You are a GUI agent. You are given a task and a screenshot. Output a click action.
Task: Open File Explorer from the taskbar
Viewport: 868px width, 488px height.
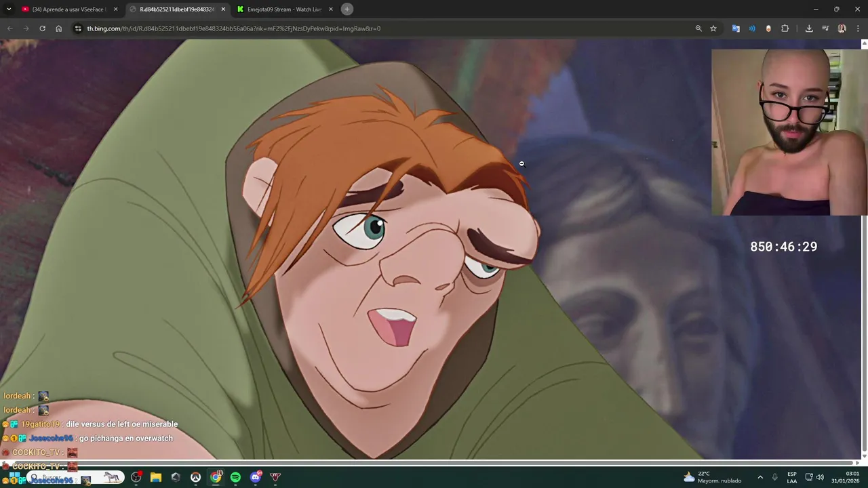pos(156,477)
